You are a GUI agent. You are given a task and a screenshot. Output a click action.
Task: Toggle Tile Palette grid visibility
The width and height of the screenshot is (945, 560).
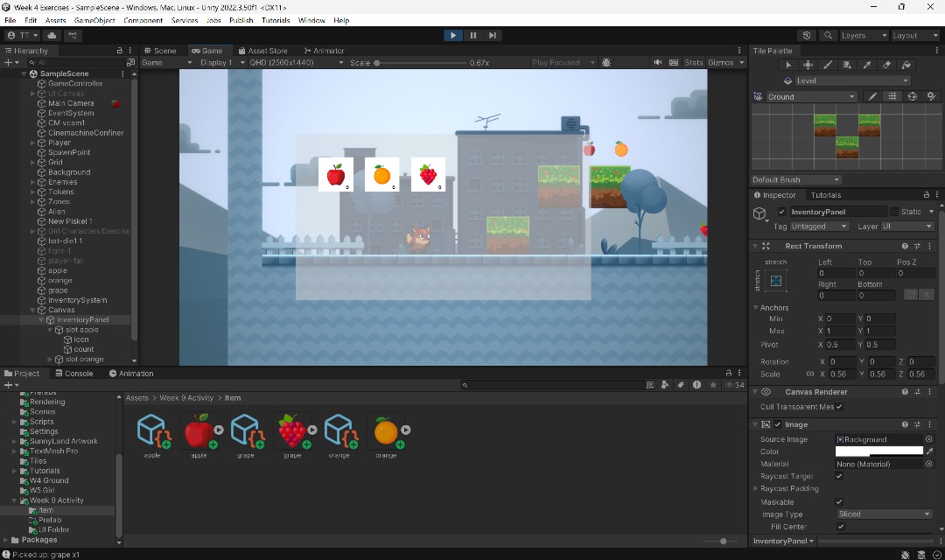[x=892, y=96]
